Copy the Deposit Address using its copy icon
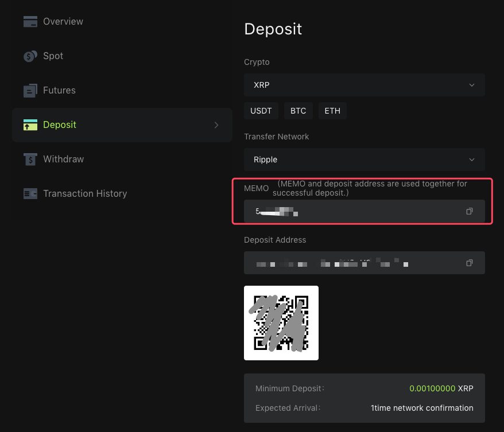Viewport: 504px width, 432px height. click(x=469, y=262)
